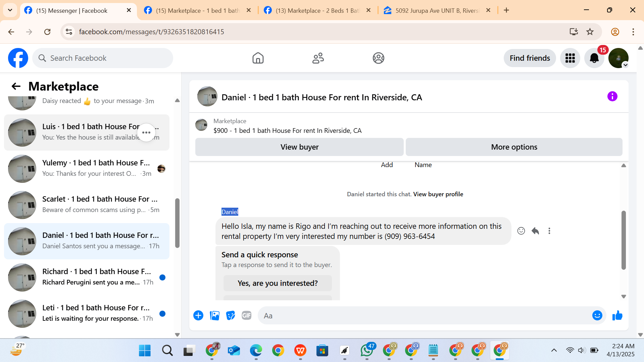Image resolution: width=644 pixels, height=362 pixels.
Task: Switch to 5092 Jurupa Ave Zillow tab
Action: (x=437, y=10)
